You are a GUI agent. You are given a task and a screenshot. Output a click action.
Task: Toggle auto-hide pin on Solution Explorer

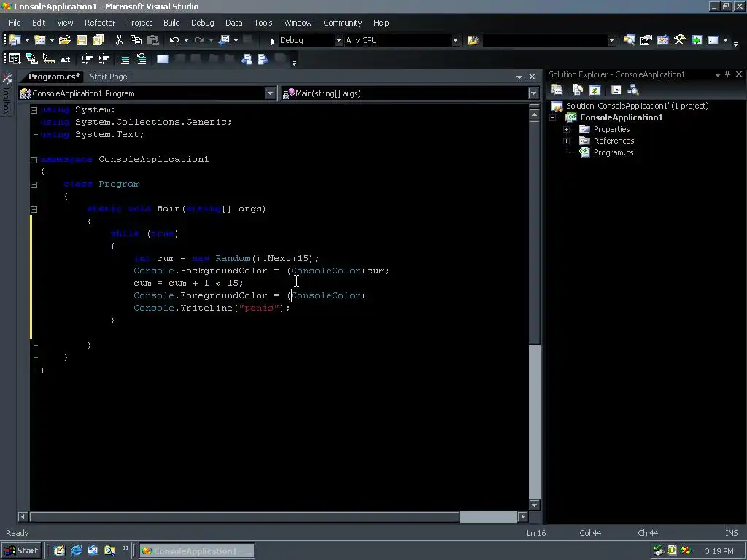pos(727,74)
